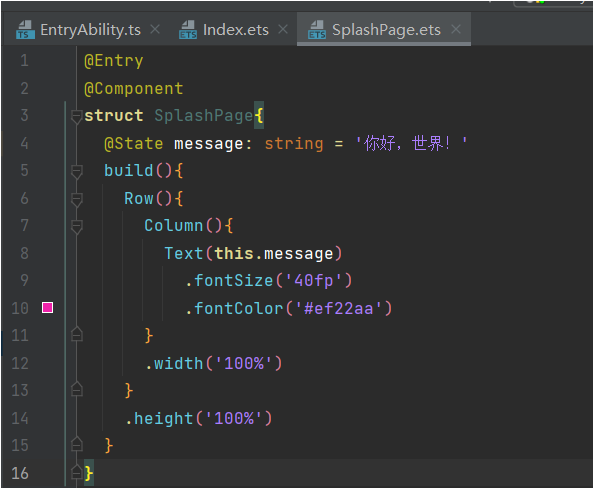Click the fold end marker on line 11
The width and height of the screenshot is (593, 488).
click(76, 334)
